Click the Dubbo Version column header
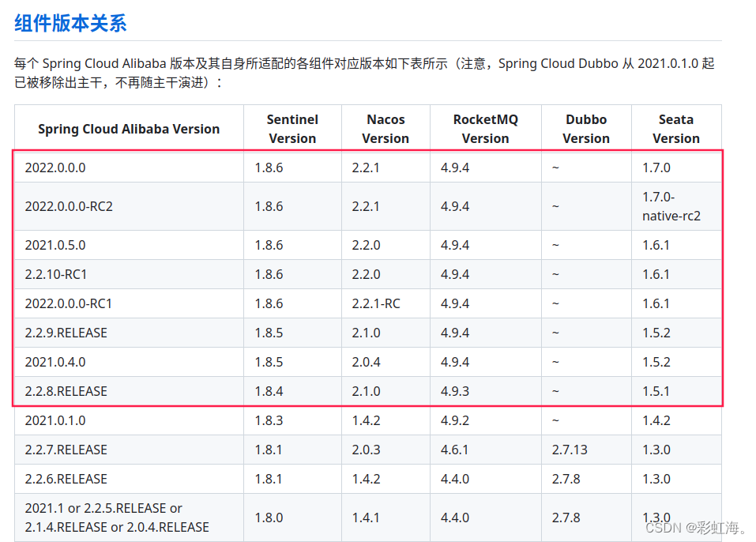 tap(586, 129)
